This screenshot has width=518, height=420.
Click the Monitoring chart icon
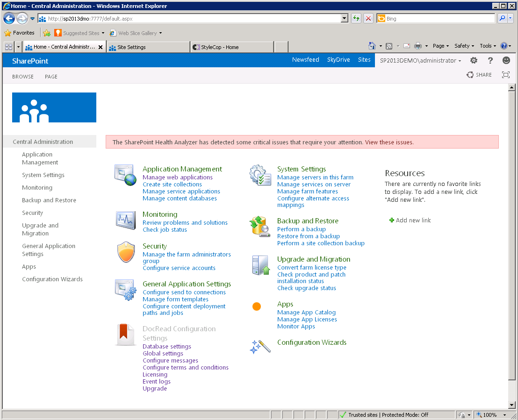(126, 220)
